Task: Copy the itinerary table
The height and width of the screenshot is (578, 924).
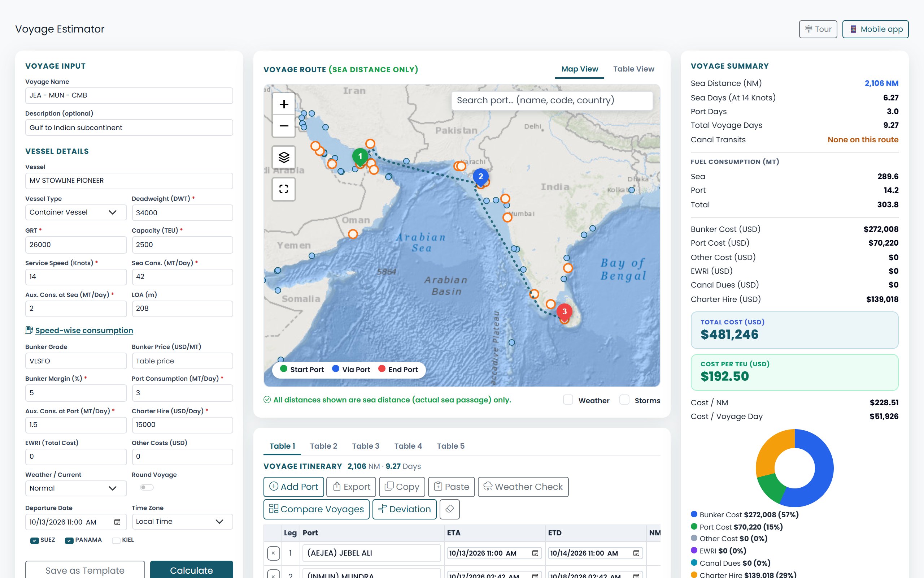Action: point(402,487)
